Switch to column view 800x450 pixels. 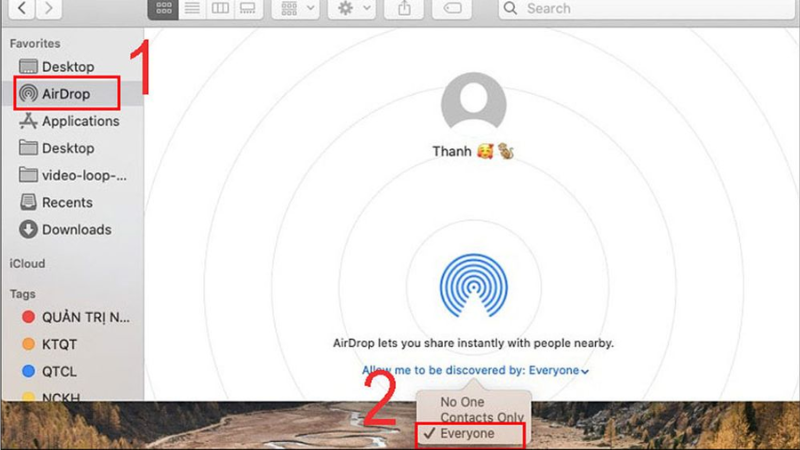[x=220, y=8]
